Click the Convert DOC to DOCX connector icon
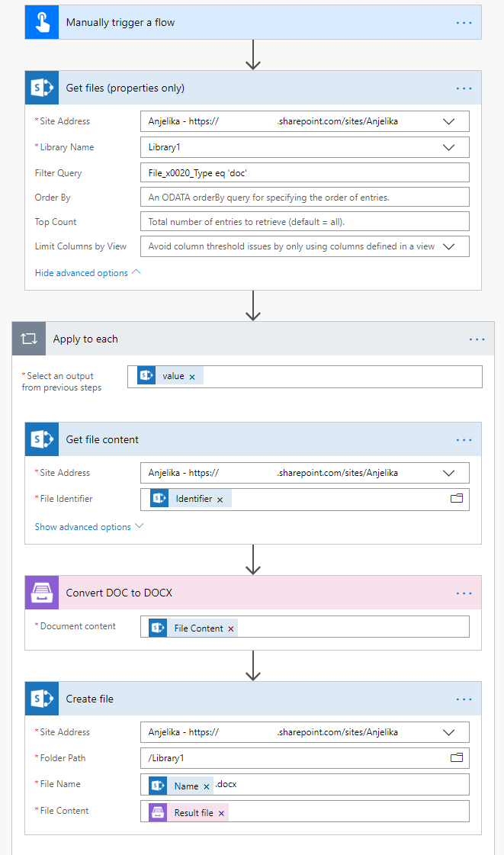 (x=42, y=593)
